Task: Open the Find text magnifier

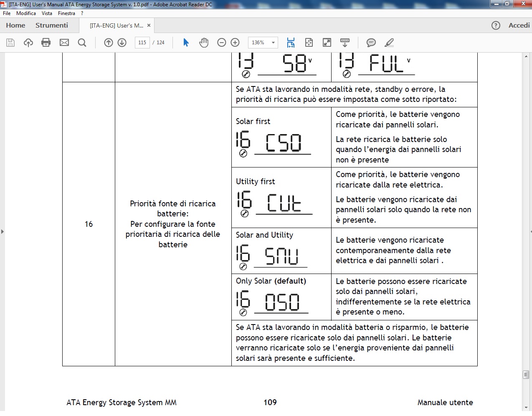Action: 82,43
